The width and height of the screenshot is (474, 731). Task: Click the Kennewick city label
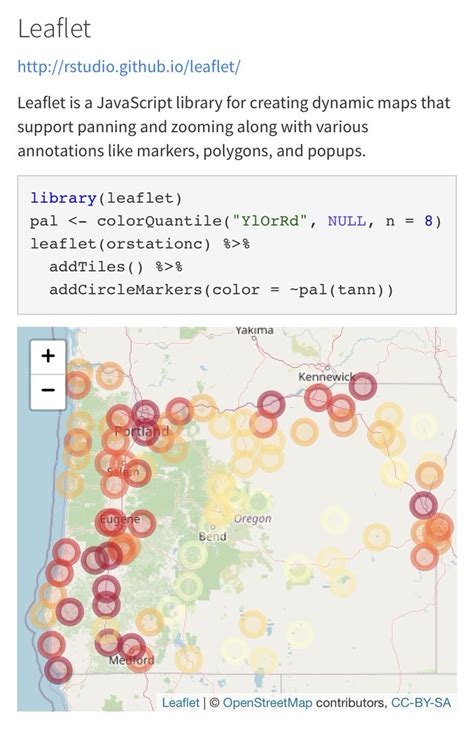tap(326, 377)
